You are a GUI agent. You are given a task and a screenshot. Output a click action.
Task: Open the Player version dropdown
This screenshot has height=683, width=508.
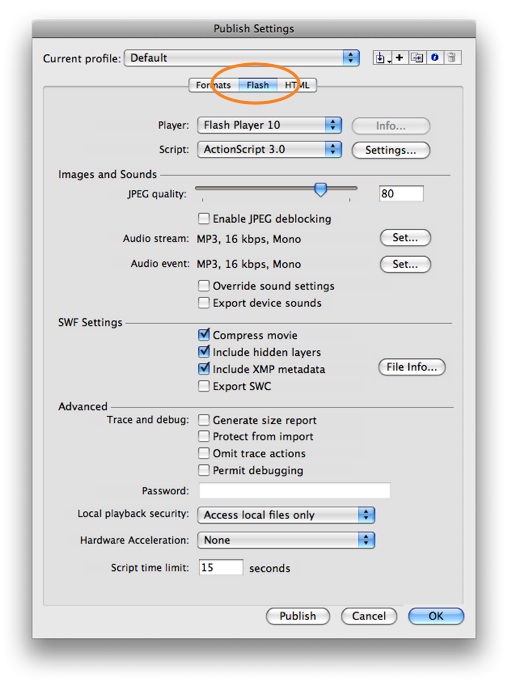(269, 125)
